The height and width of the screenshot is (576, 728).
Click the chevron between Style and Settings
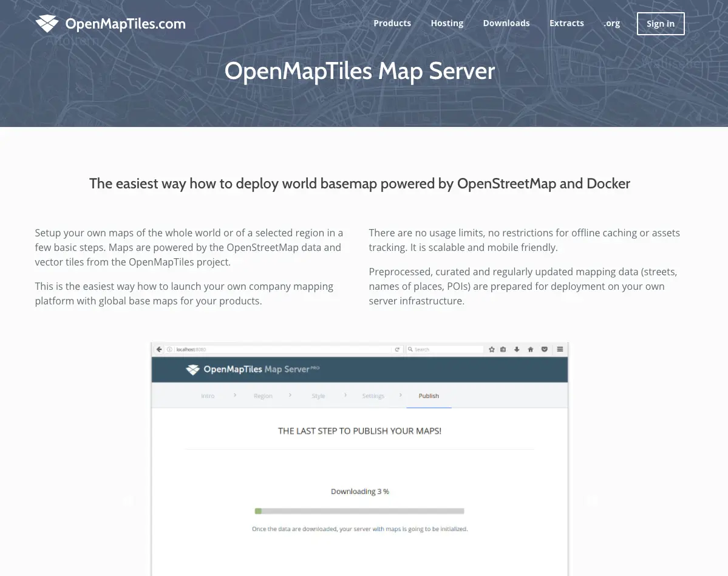tap(345, 395)
